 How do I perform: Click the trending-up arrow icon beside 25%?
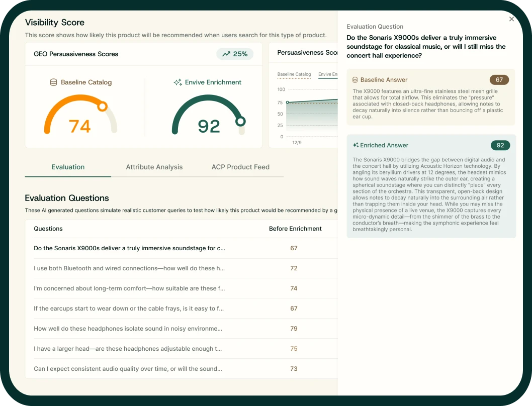226,54
